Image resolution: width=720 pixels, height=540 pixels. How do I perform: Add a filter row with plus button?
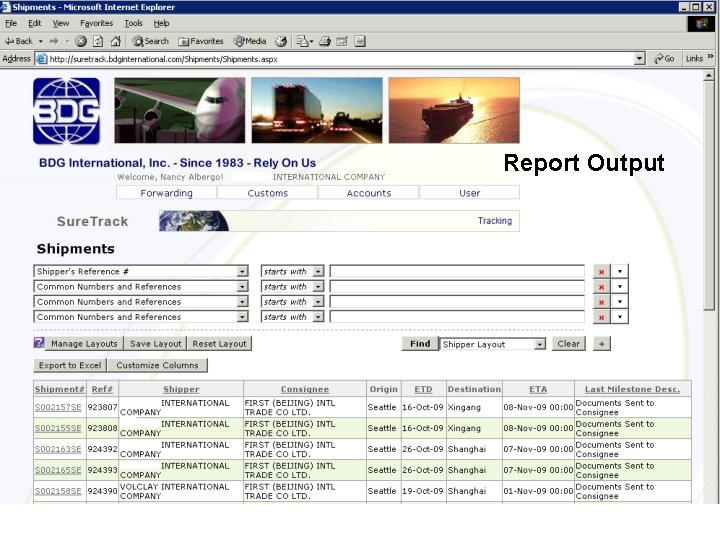tap(602, 343)
